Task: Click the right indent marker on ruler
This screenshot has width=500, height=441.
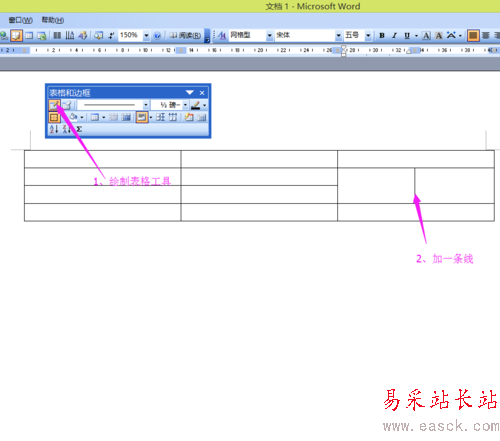Action: [x=409, y=51]
